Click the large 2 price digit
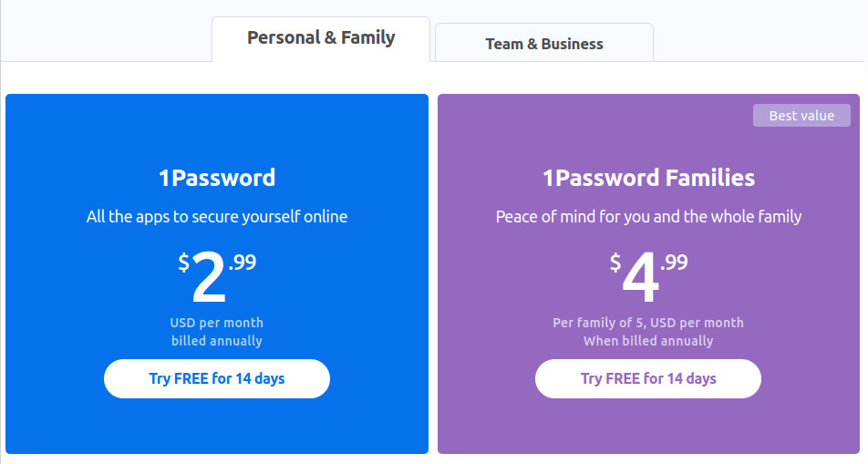The image size is (868, 464). point(209,277)
